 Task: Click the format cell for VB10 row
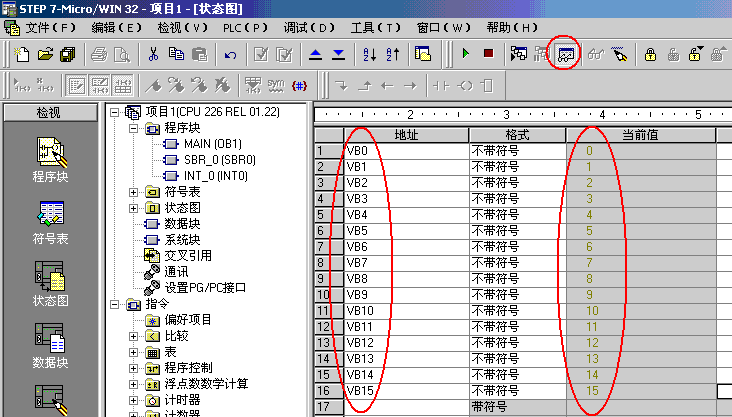click(516, 311)
